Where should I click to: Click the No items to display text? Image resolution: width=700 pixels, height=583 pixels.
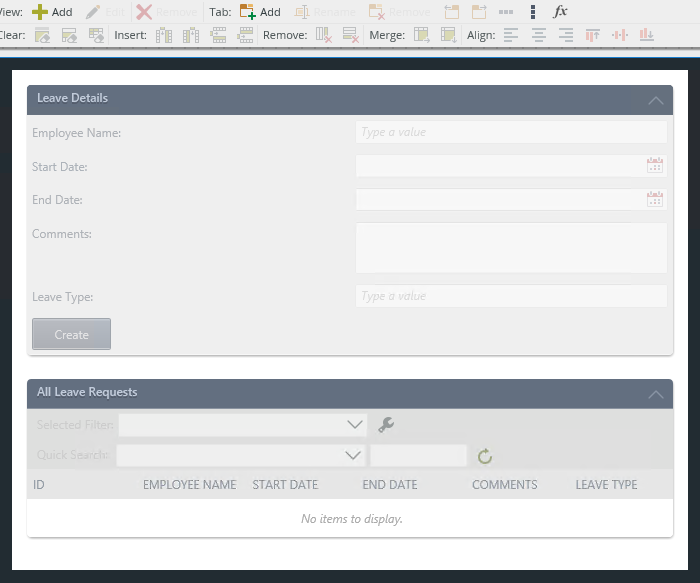(x=352, y=519)
